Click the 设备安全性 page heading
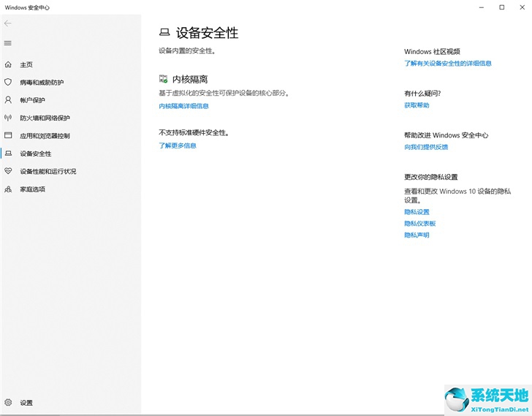The height and width of the screenshot is (416, 532). (x=207, y=33)
